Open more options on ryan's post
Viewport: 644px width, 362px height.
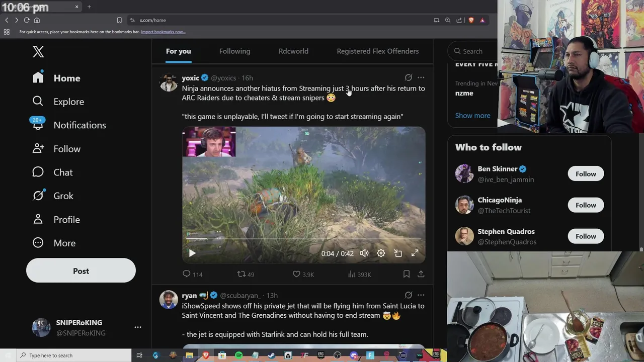click(x=421, y=295)
